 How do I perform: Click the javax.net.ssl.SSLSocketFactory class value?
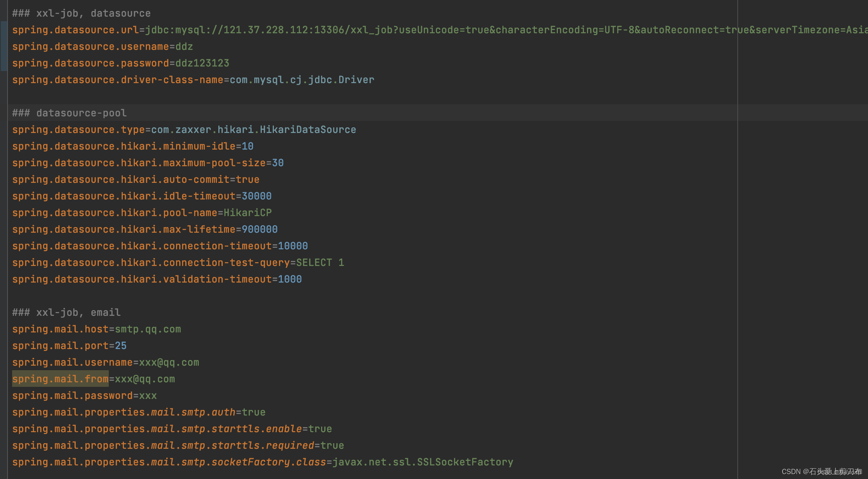(422, 462)
